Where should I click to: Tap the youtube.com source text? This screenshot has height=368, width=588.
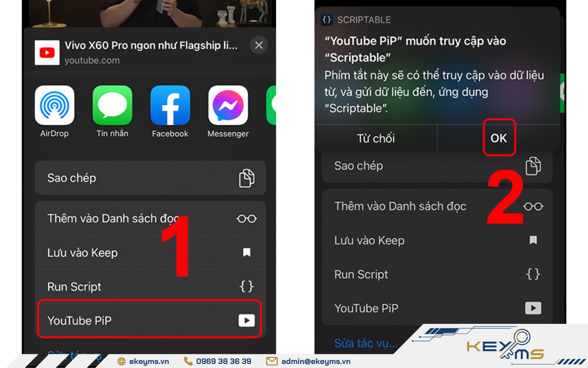click(x=92, y=60)
